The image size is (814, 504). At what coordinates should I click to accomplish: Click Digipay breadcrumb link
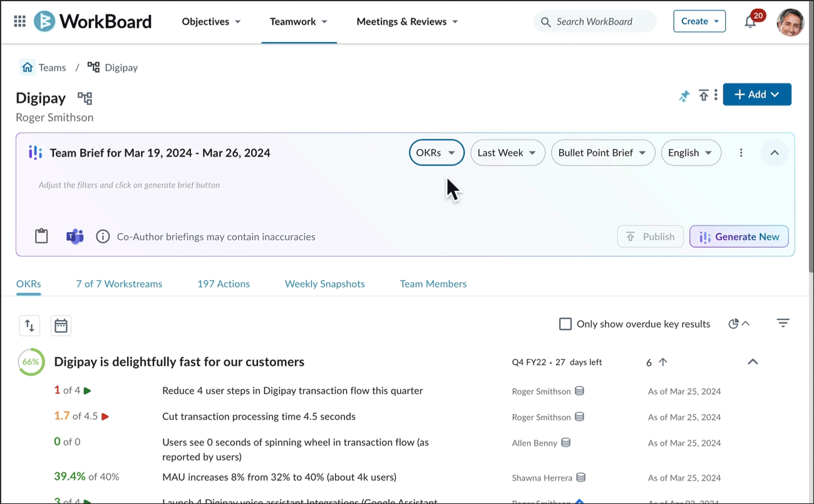point(121,67)
